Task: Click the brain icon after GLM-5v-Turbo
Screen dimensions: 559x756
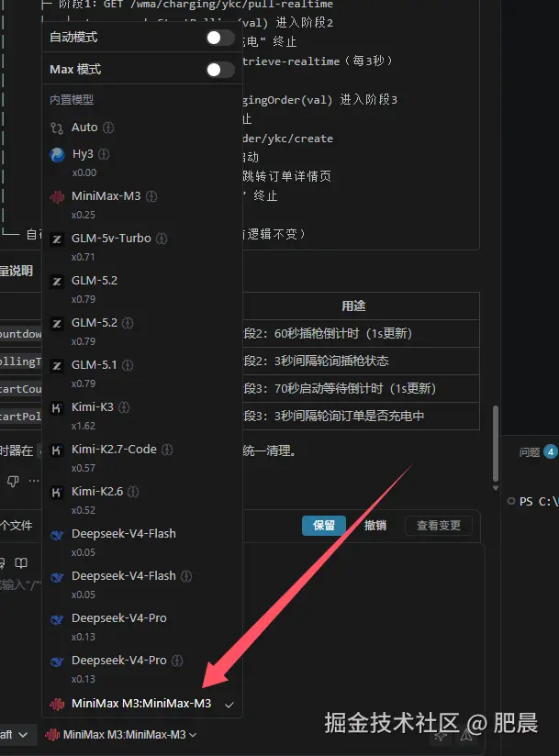Action: click(x=162, y=239)
